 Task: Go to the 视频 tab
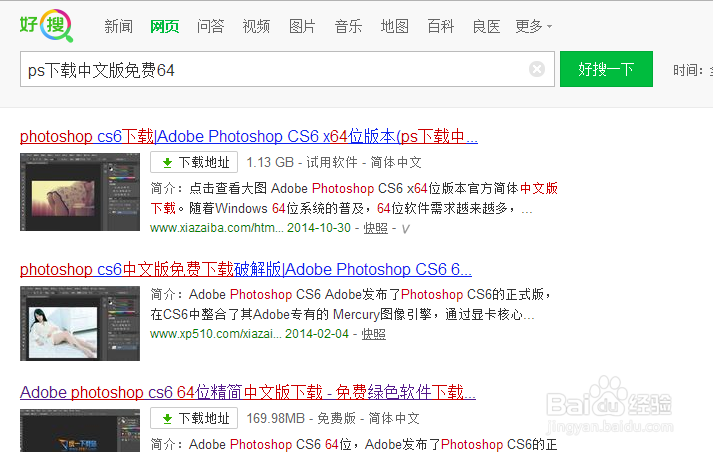tap(256, 26)
